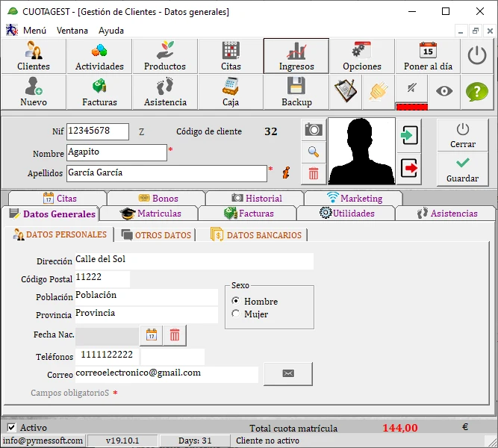Click the crossed-out signal icon
This screenshot has height=448, width=498.
[411, 88]
